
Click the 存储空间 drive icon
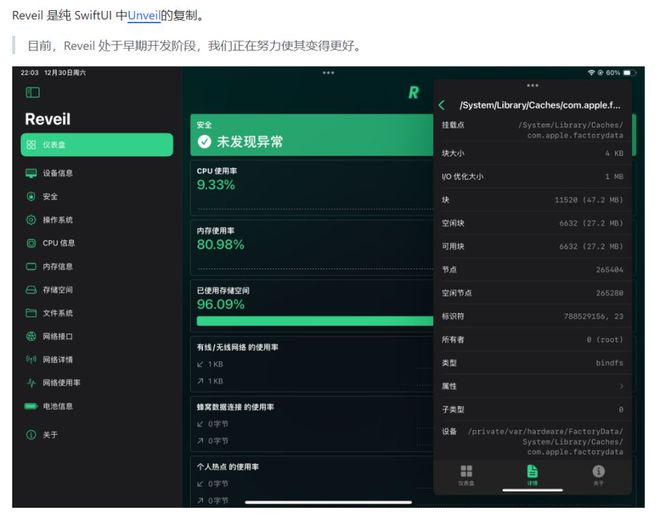tap(31, 290)
